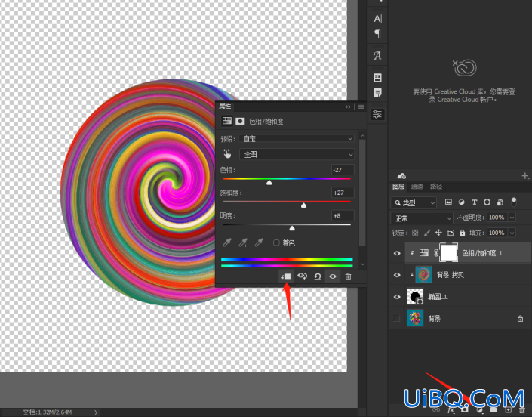Reset adjustment to defaults icon

click(x=318, y=276)
